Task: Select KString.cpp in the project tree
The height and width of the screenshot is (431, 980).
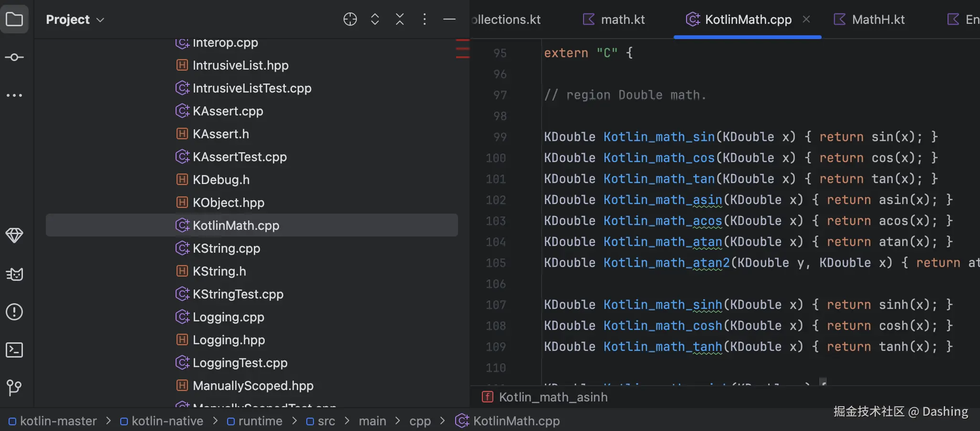Action: pyautogui.click(x=226, y=248)
